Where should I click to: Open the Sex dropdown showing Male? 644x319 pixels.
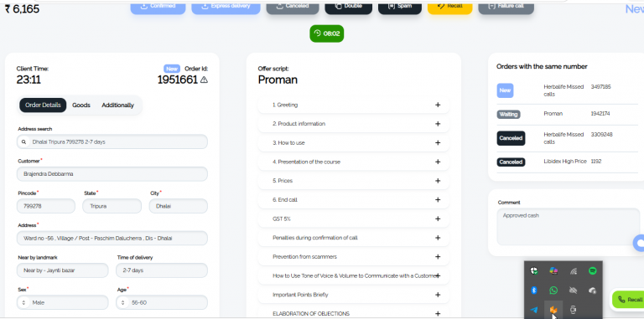[62, 302]
